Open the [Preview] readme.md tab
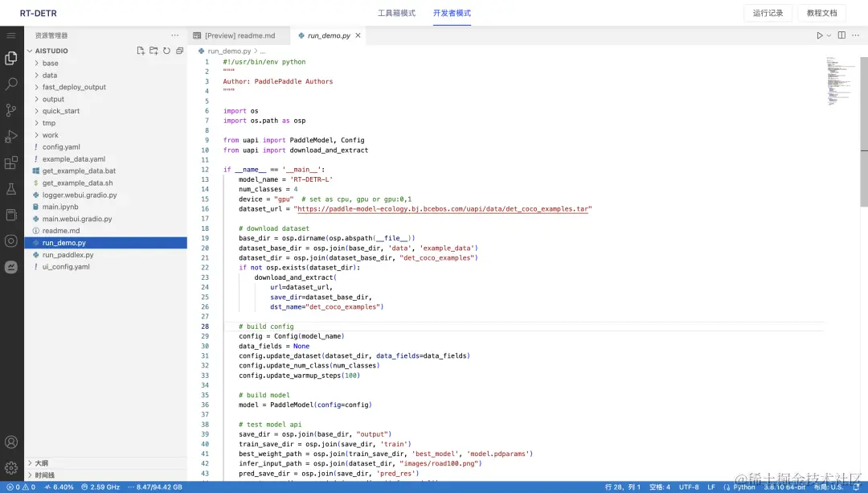This screenshot has width=868, height=493. coord(240,35)
